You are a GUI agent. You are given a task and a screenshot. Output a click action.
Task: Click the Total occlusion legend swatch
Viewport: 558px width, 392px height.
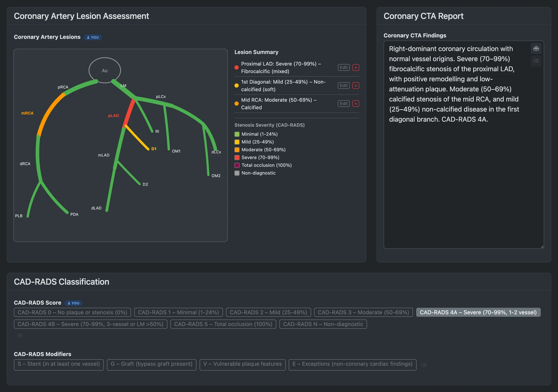237,165
